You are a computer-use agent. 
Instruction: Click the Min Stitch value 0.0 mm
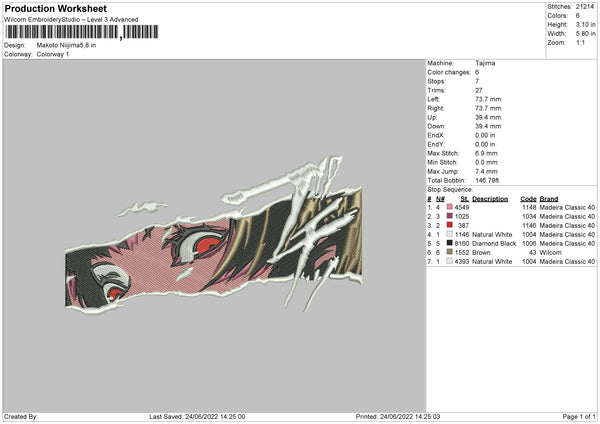(486, 162)
